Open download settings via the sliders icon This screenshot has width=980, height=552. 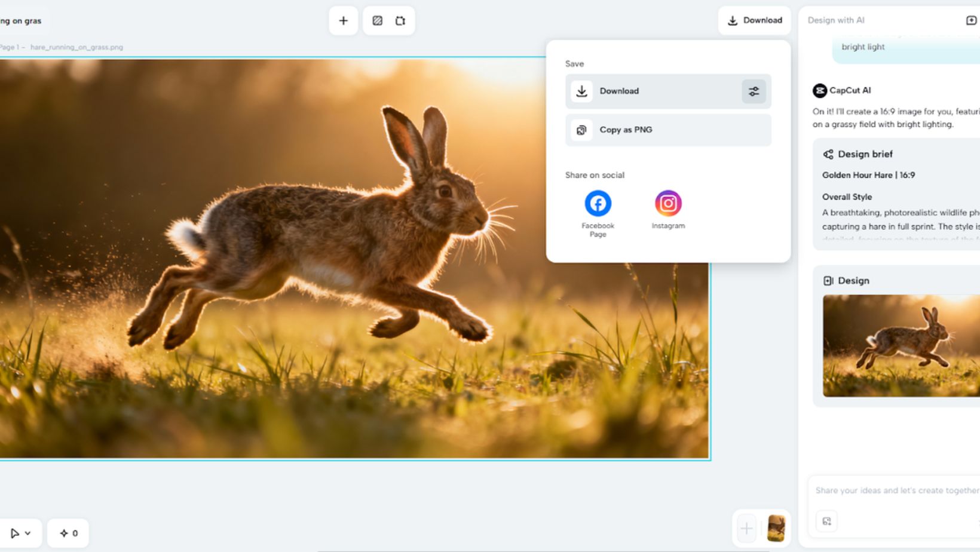[754, 91]
